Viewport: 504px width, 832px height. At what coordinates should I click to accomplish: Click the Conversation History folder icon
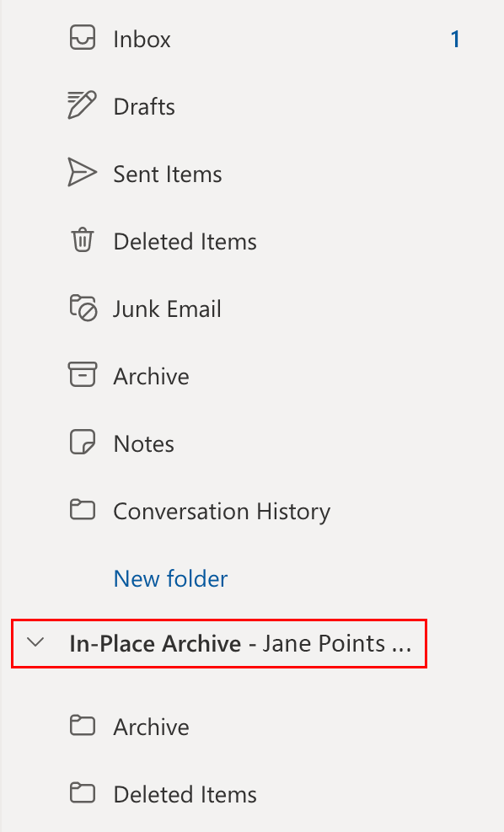(83, 511)
